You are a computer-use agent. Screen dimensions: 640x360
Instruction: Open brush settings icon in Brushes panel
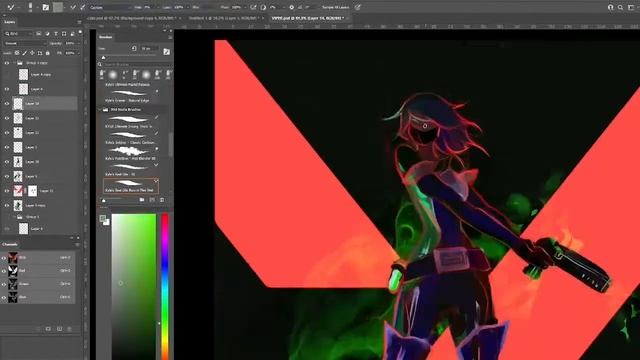point(166,51)
